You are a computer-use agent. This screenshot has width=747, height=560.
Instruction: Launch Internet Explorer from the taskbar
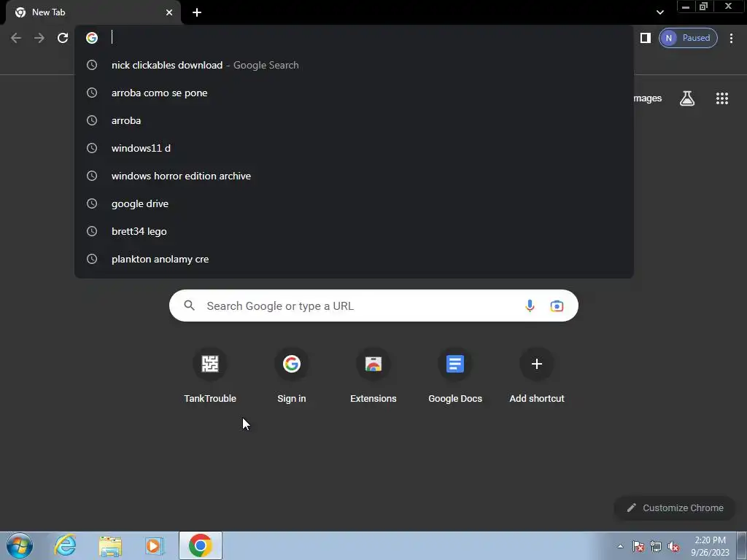tap(65, 545)
